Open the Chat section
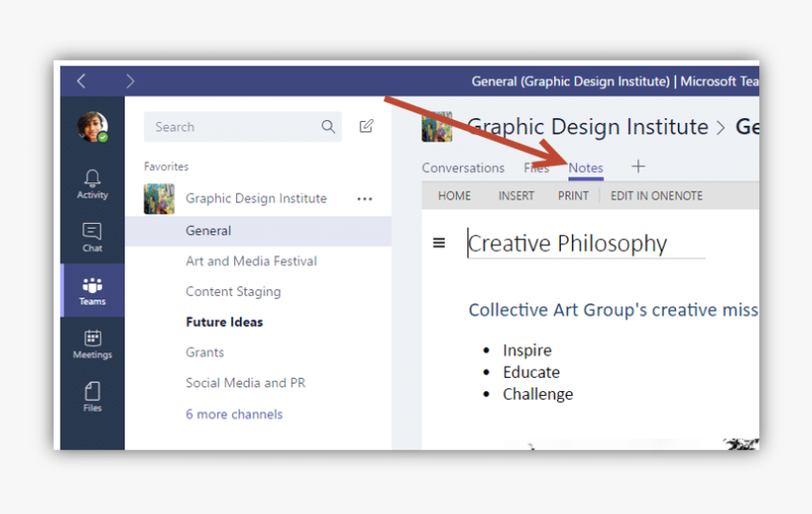Image resolution: width=812 pixels, height=514 pixels. [x=93, y=237]
